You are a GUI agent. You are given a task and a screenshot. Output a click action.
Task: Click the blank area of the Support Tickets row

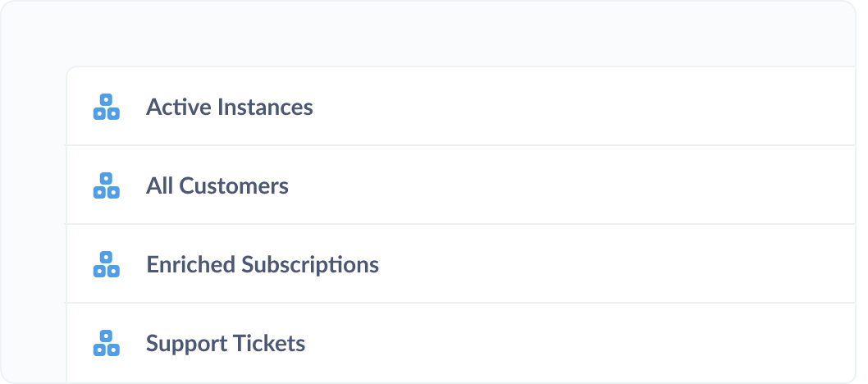[x=581, y=343]
